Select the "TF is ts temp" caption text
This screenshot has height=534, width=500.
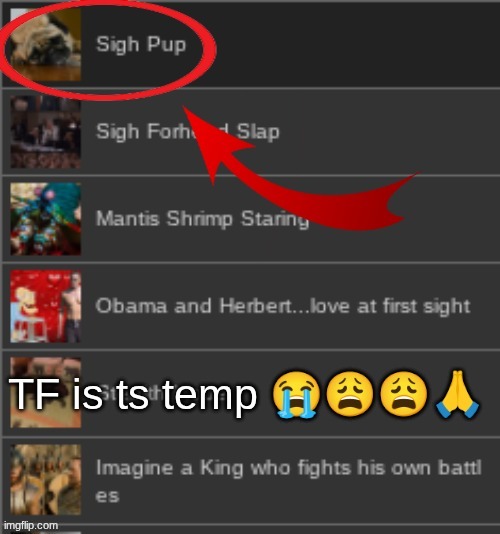133,395
